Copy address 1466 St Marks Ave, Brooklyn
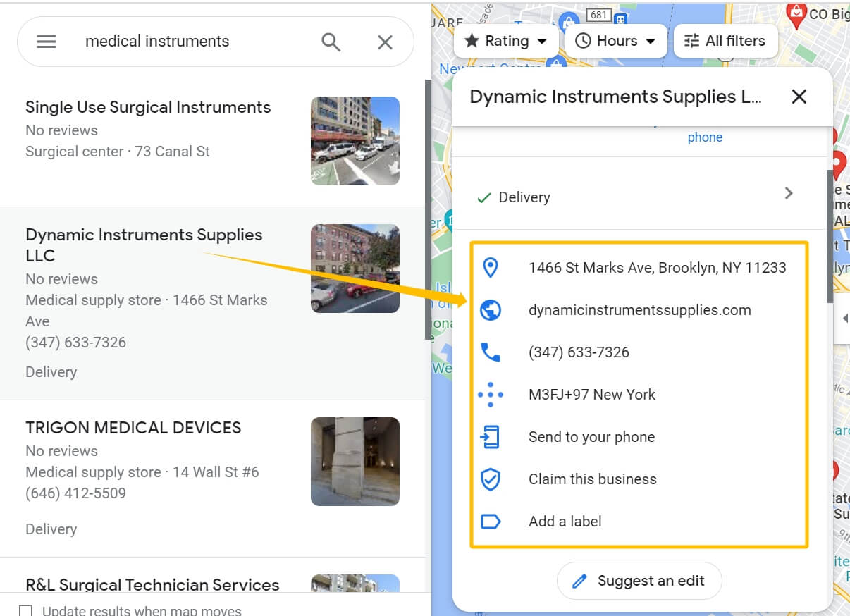This screenshot has height=616, width=850. [x=657, y=268]
